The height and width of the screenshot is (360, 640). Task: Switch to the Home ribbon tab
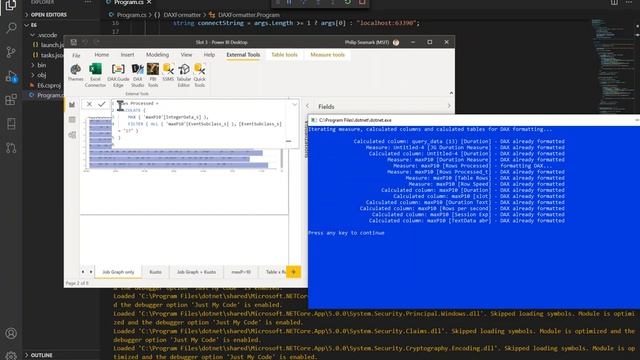[101, 55]
